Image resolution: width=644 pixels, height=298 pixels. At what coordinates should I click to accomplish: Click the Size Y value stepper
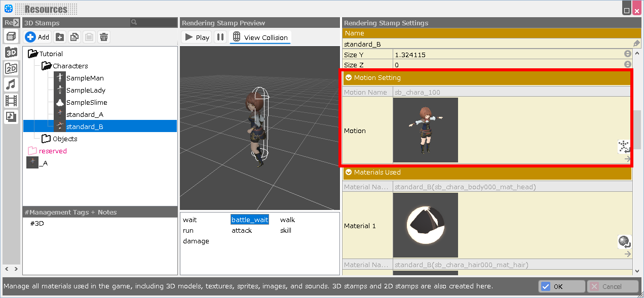click(627, 54)
